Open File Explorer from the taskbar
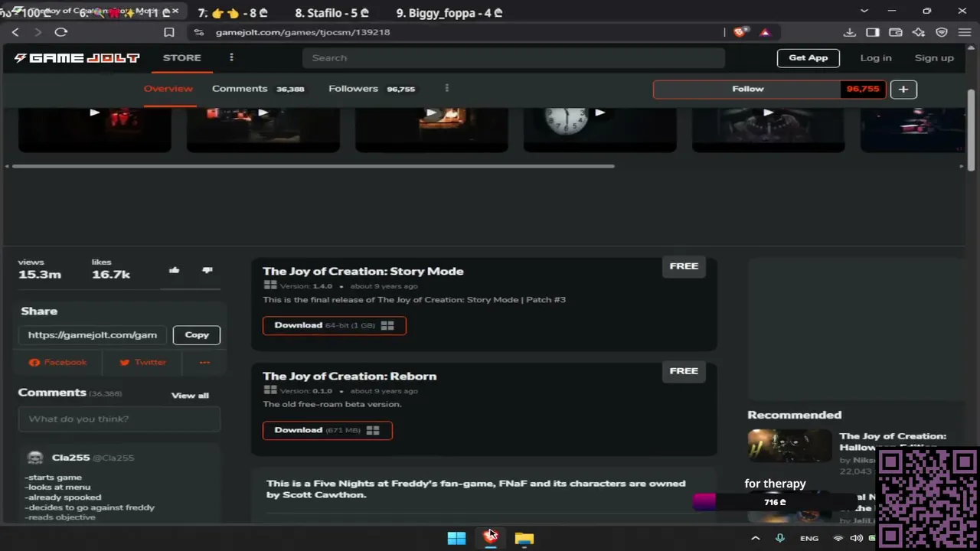980x551 pixels. tap(524, 538)
